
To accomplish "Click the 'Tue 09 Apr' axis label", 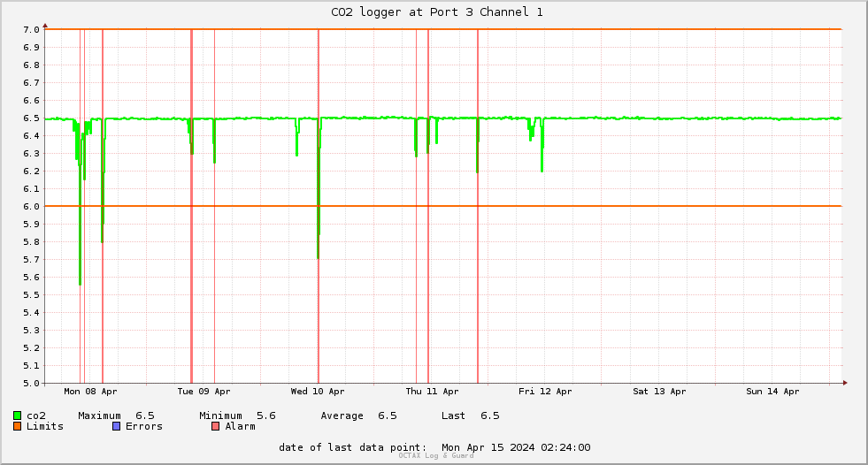I will 204,392.
